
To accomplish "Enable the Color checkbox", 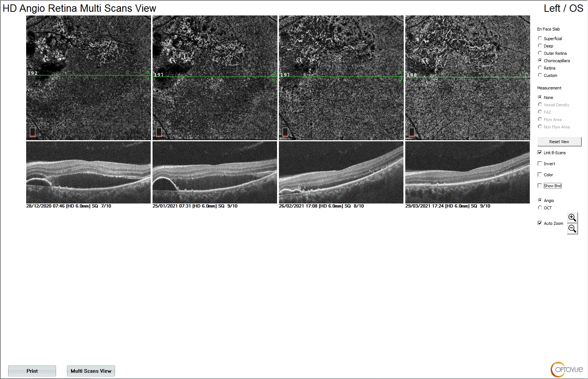I will pos(540,174).
